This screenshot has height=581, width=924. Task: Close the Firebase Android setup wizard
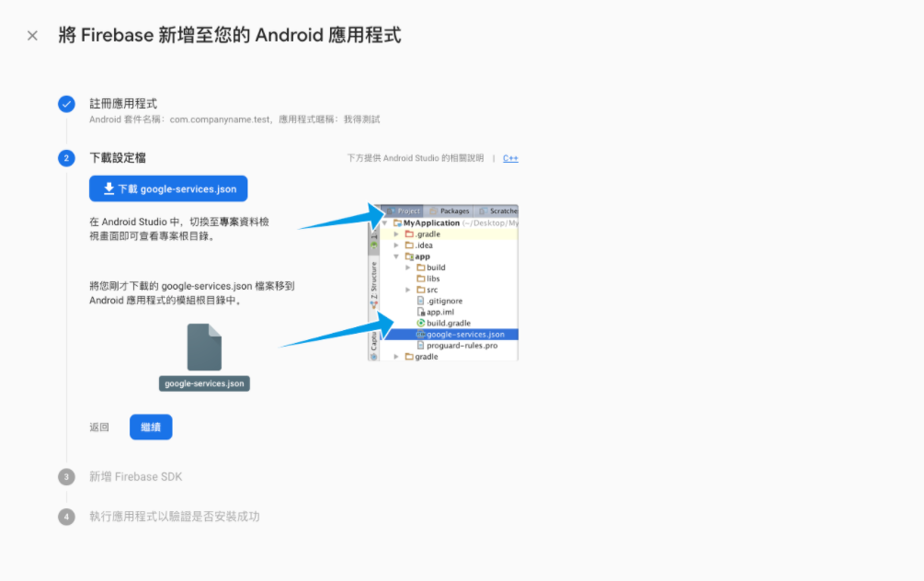tap(32, 36)
